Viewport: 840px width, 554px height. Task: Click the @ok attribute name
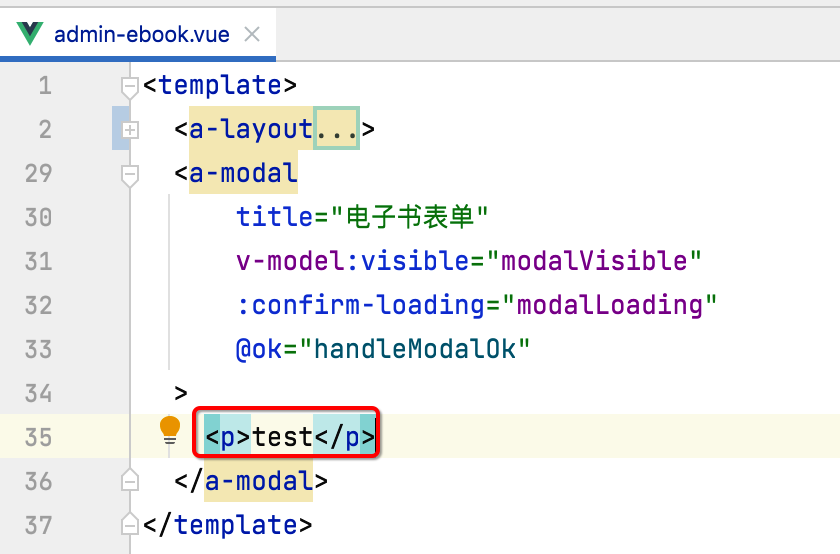click(x=259, y=349)
